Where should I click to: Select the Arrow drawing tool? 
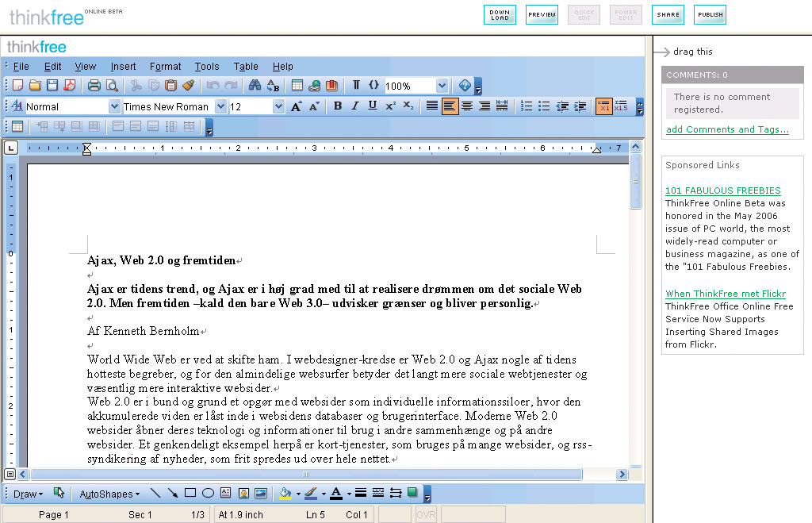pos(172,493)
